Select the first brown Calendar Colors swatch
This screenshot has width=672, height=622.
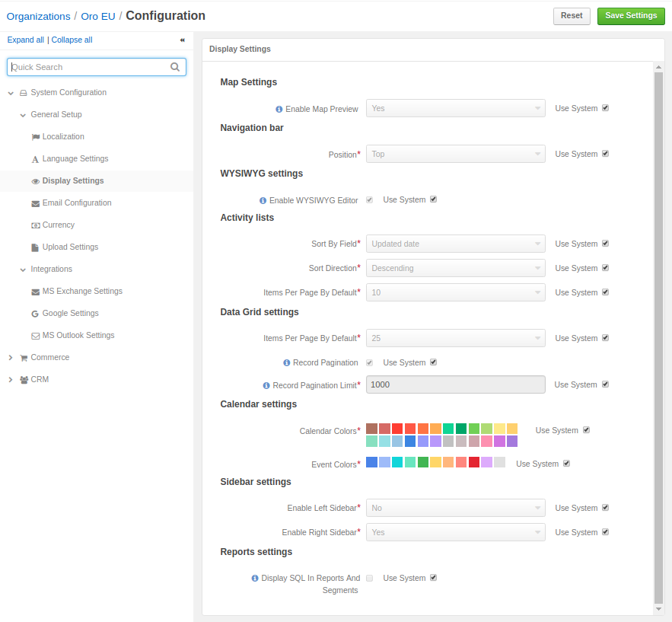371,429
